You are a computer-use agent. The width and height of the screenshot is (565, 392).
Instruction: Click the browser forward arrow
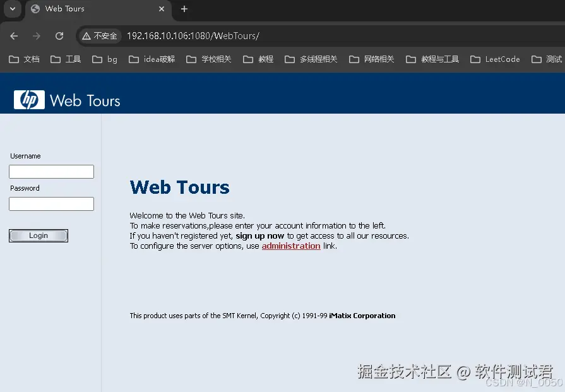37,36
